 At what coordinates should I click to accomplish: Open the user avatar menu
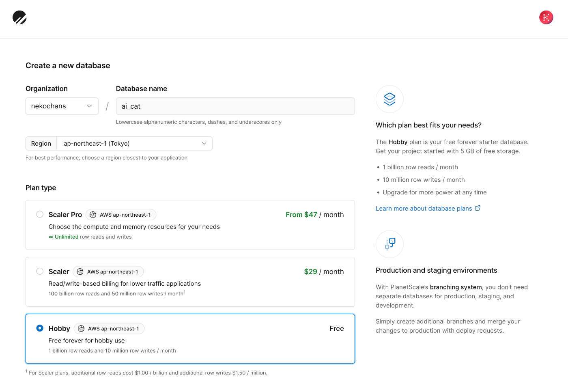tap(546, 17)
